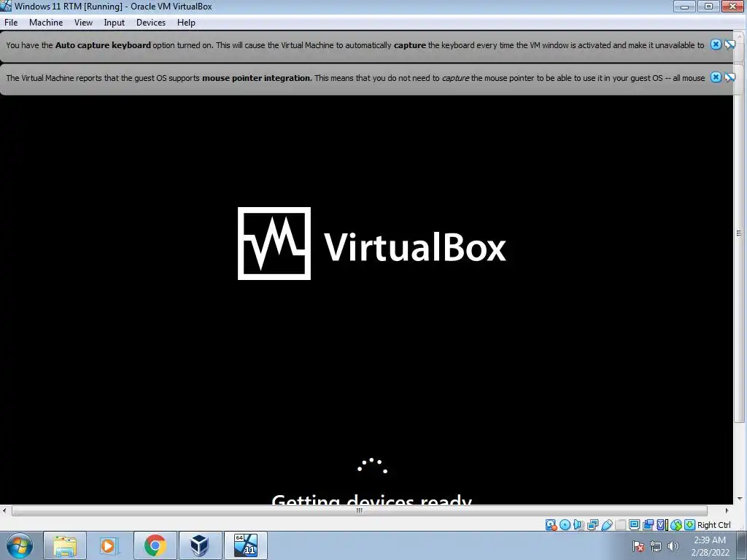Open the Help menu

[x=186, y=23]
